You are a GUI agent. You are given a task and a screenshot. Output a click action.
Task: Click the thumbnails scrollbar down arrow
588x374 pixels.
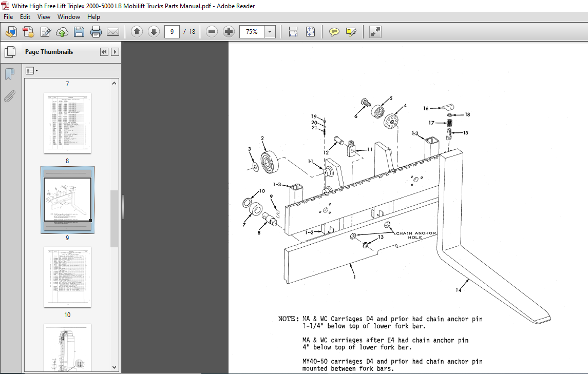point(115,367)
